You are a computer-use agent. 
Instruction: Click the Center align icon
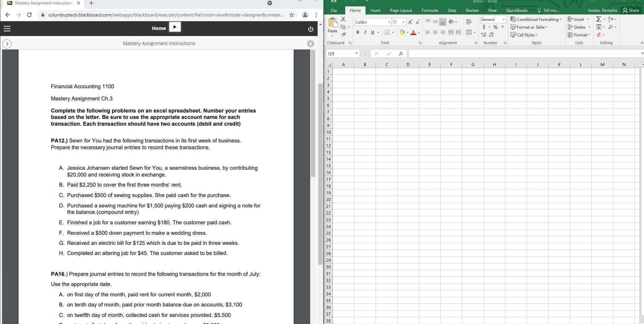(435, 32)
